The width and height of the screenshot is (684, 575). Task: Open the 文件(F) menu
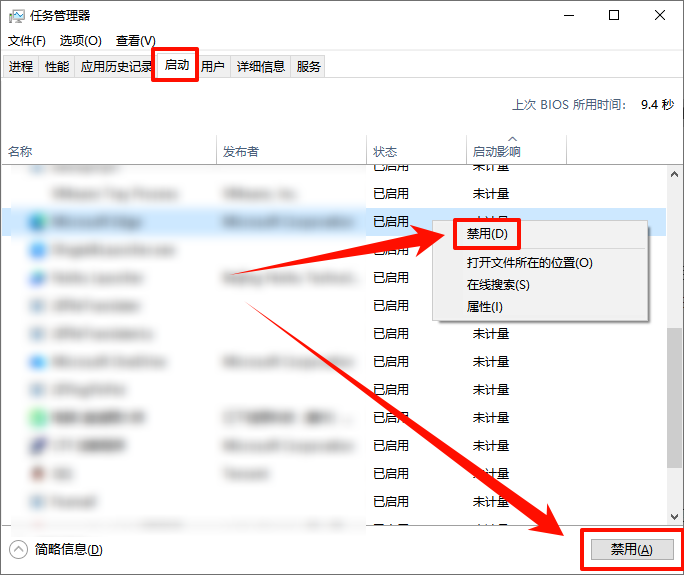[27, 41]
